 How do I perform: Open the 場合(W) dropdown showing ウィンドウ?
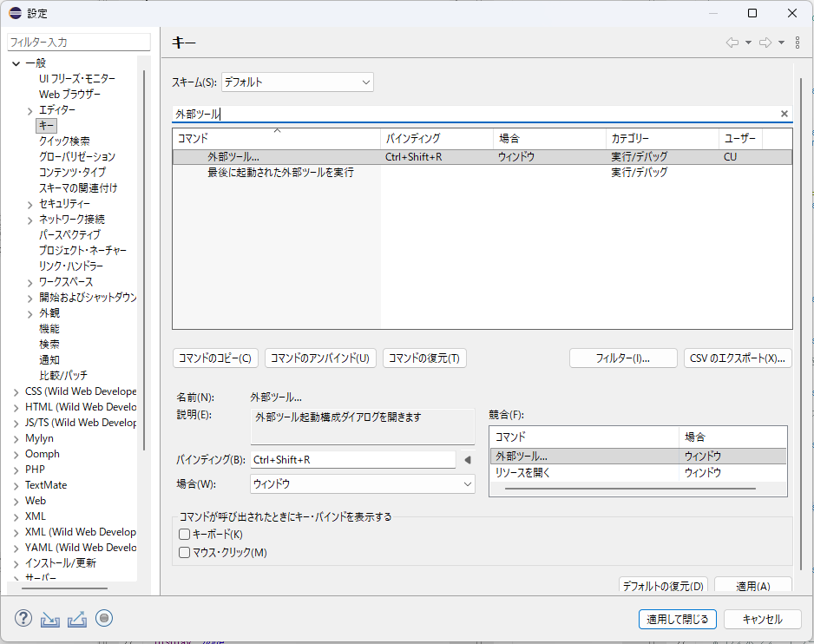362,484
